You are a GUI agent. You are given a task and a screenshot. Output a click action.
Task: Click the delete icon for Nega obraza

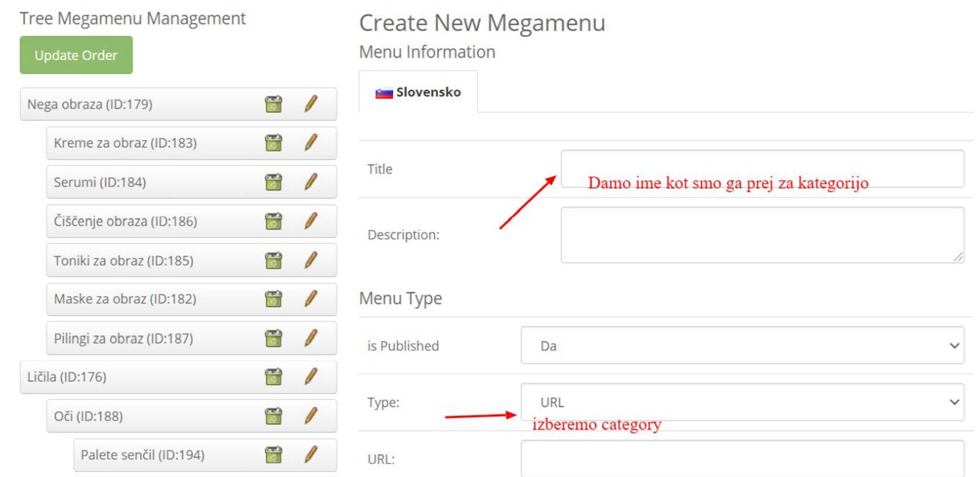(x=273, y=104)
